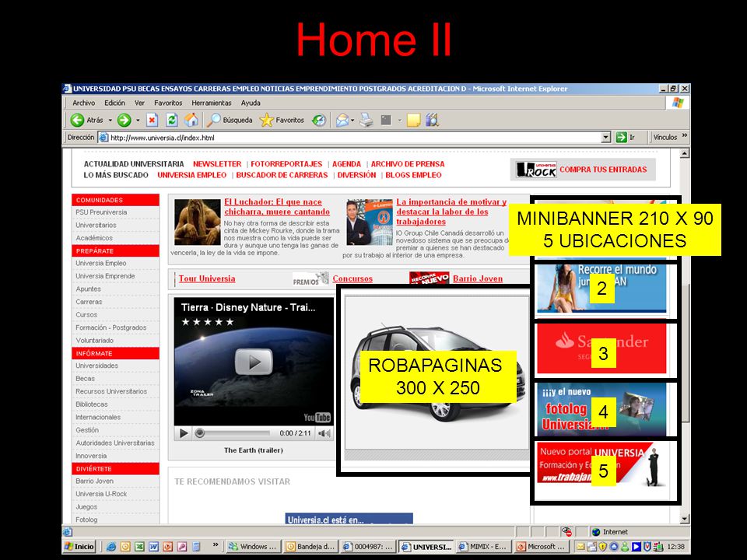Refresh the page with the green arrows icon
747x560 pixels.
tap(172, 120)
